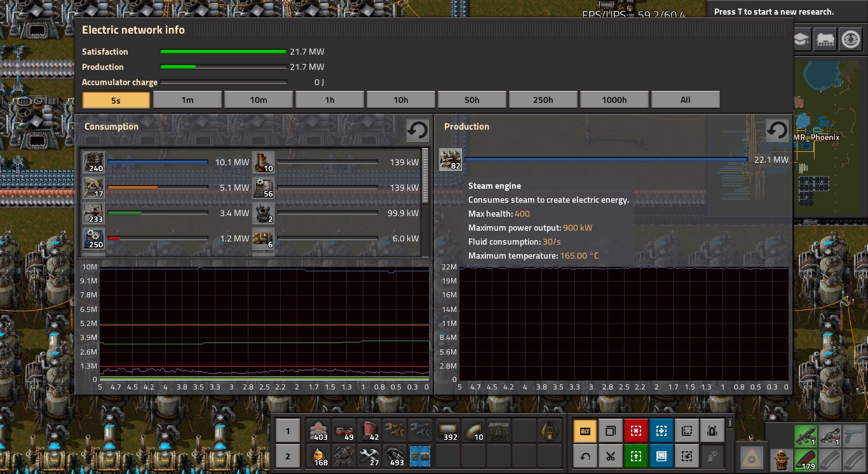The width and height of the screenshot is (868, 474).
Task: Click the Production progress bar in header
Action: (224, 67)
